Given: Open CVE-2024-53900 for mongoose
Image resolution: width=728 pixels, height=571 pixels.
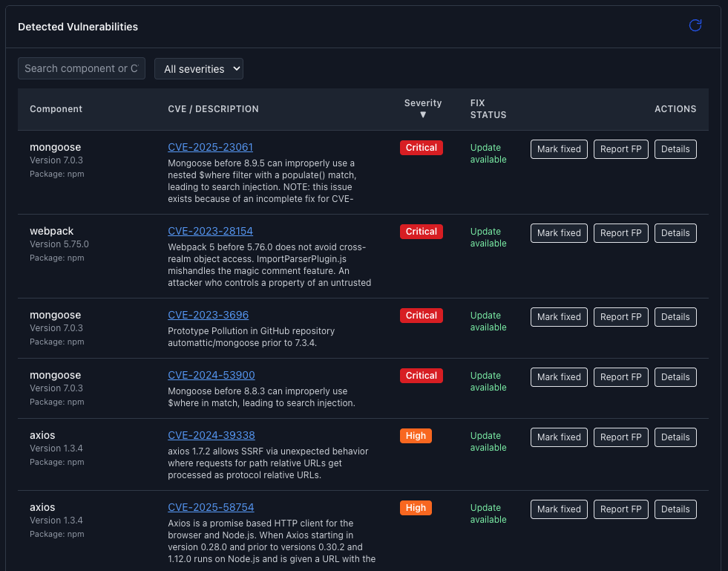Looking at the screenshot, I should point(211,375).
